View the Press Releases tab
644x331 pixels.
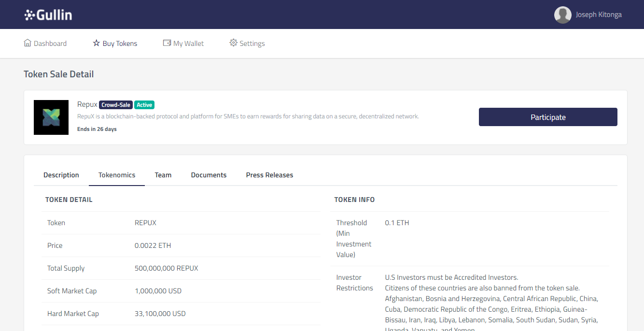coord(269,175)
